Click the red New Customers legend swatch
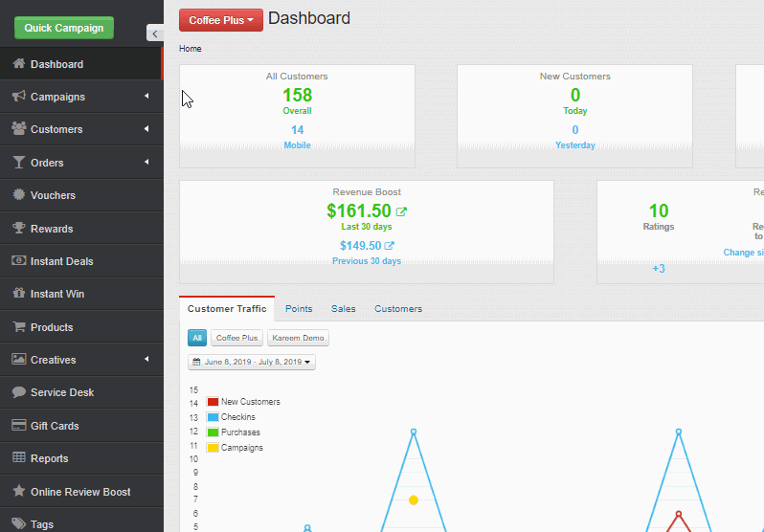Image resolution: width=764 pixels, height=532 pixels. 213,402
